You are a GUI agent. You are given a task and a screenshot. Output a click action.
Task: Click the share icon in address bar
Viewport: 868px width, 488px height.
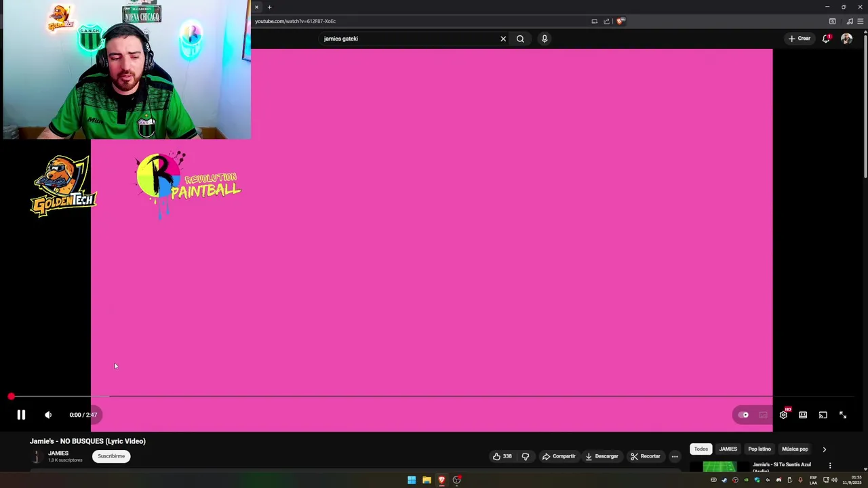coord(606,21)
